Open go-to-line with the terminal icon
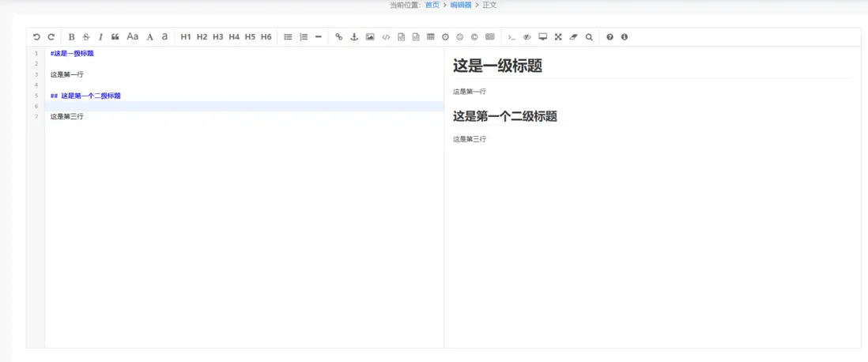 tap(511, 37)
